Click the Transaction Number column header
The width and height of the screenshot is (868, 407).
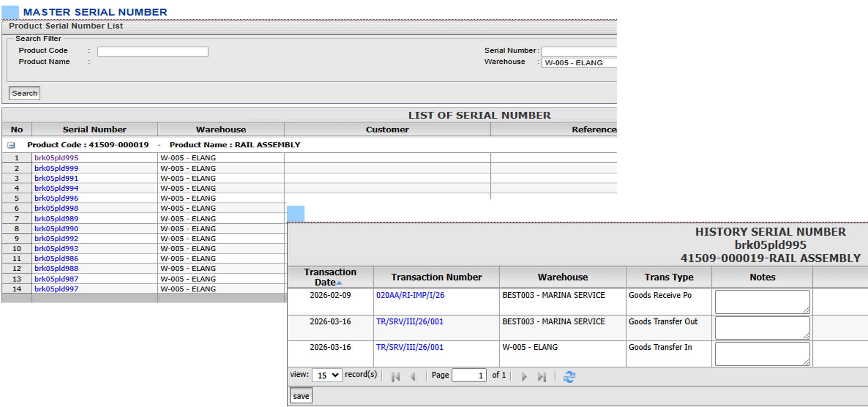pos(436,277)
